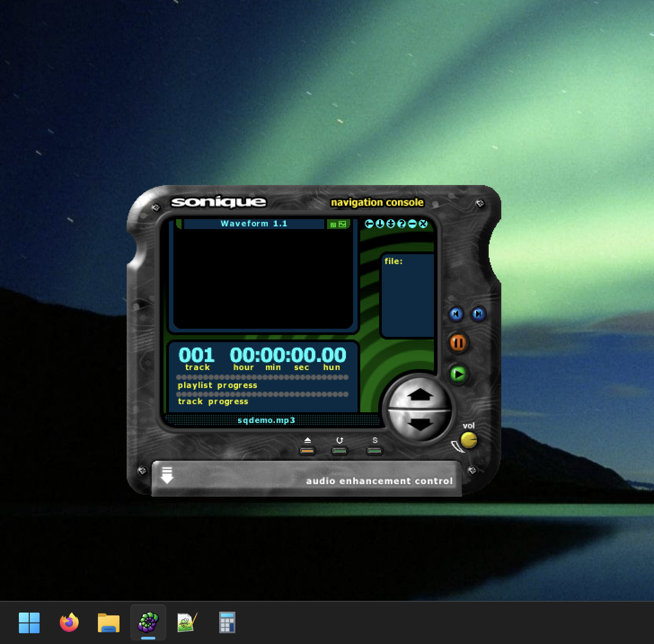This screenshot has height=644, width=654.
Task: Click the playlist progress bar
Action: (262, 377)
